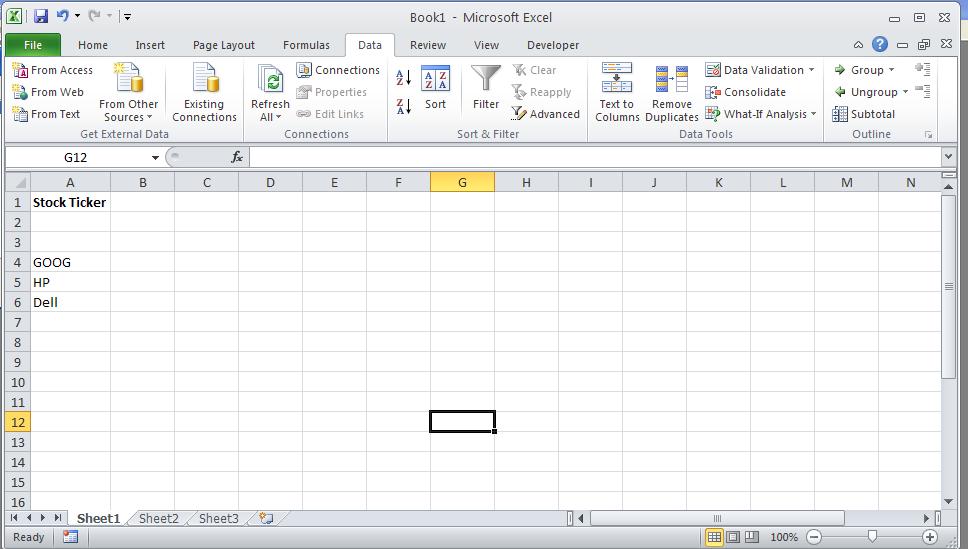Open Excel Help question mark
Image resolution: width=968 pixels, height=549 pixels.
click(880, 44)
